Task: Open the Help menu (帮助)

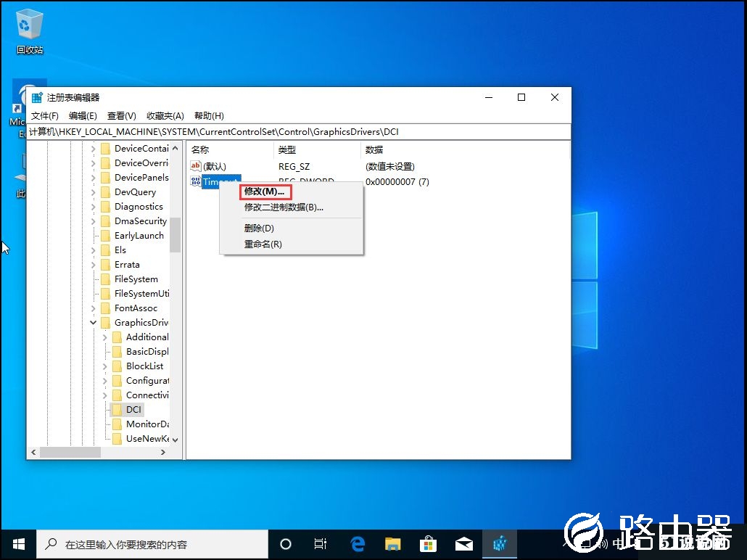Action: pos(209,116)
